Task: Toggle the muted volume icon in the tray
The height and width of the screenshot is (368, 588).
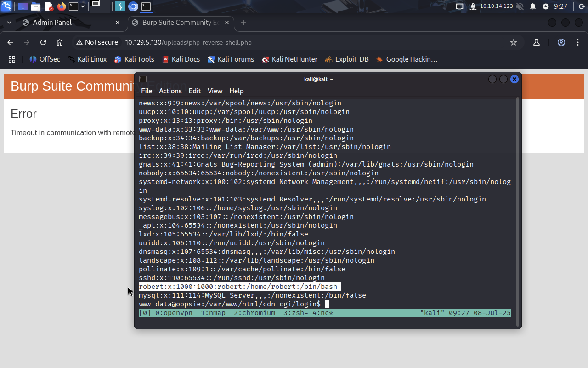Action: coord(520,6)
